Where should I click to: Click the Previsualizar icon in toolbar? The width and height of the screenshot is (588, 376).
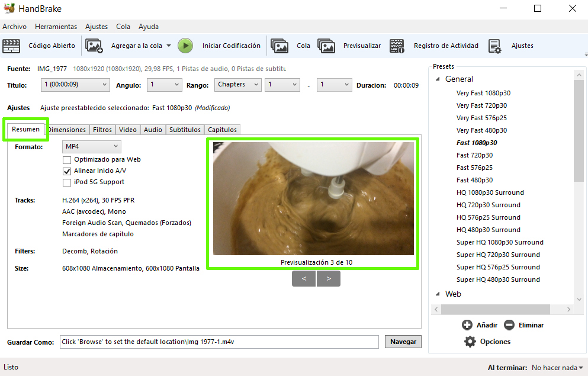[x=326, y=46]
